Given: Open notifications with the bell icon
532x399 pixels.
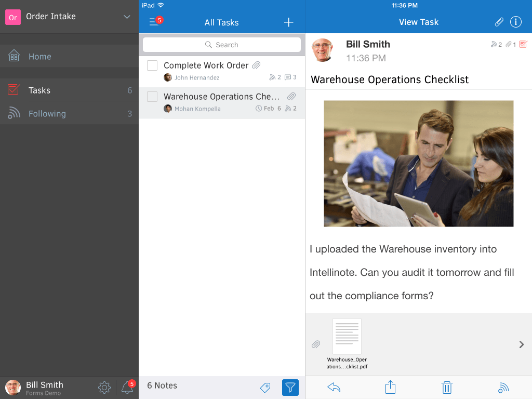Looking at the screenshot, I should tap(126, 388).
